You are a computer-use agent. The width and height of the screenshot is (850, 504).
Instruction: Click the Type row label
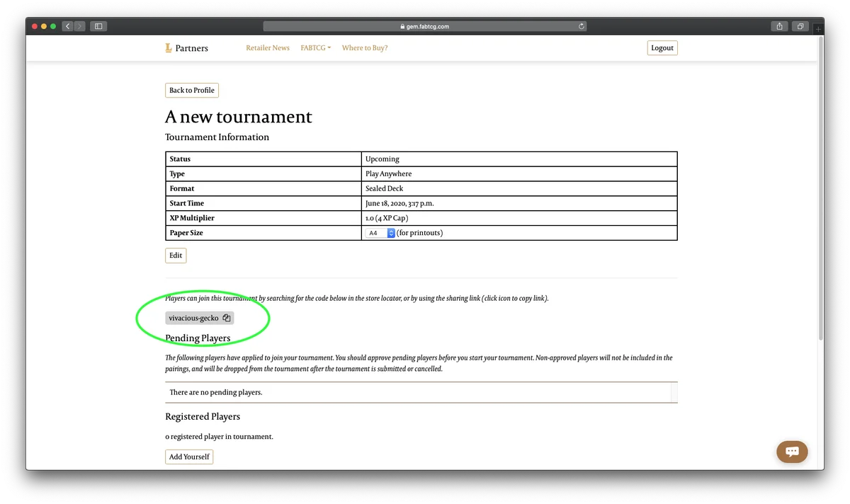[x=177, y=174]
